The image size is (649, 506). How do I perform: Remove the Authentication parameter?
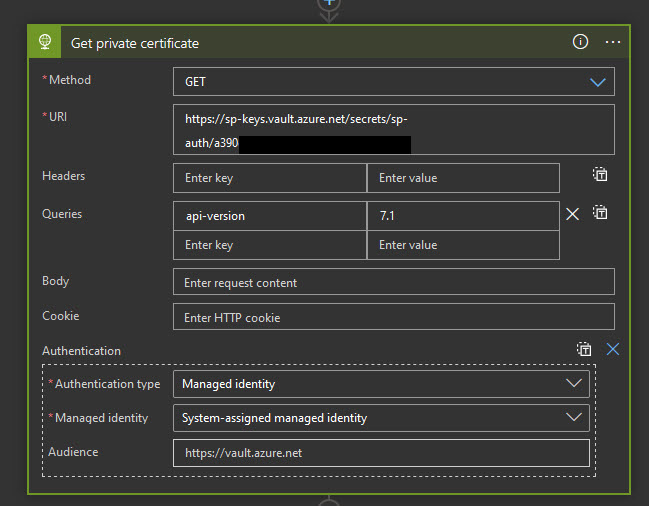pos(613,350)
